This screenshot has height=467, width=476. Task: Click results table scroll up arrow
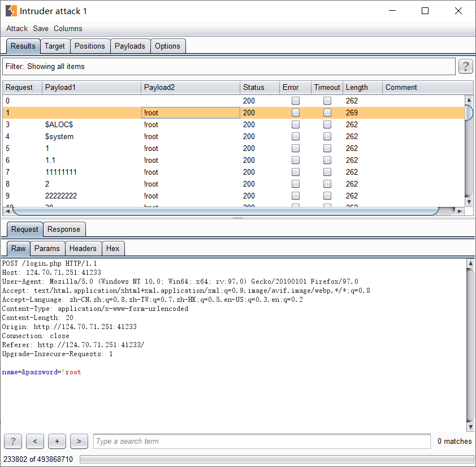click(469, 100)
